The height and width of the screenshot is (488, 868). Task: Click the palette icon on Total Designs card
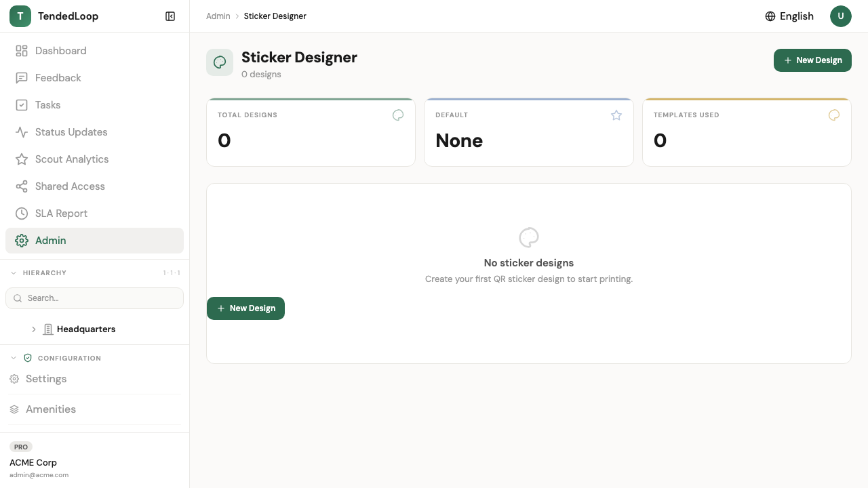(398, 115)
